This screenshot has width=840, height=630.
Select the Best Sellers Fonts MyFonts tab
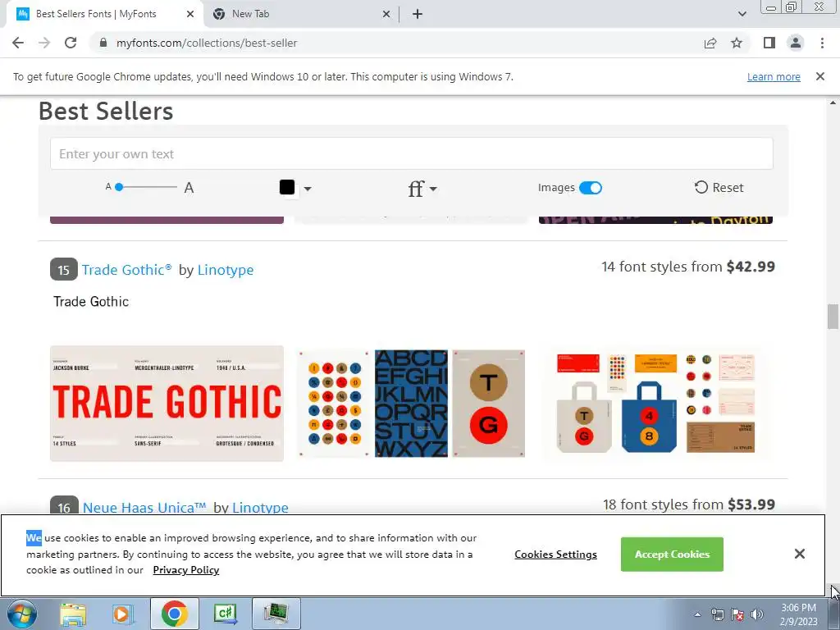pos(105,14)
